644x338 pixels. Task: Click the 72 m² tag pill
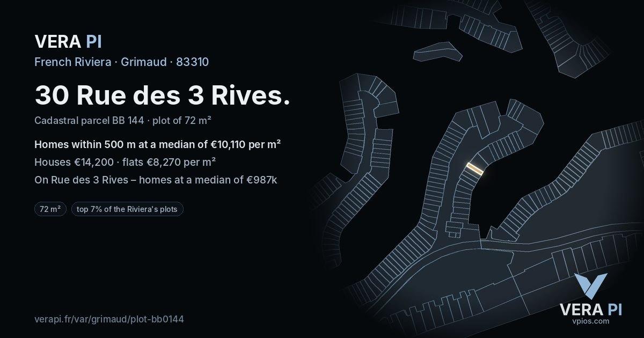[x=50, y=209]
